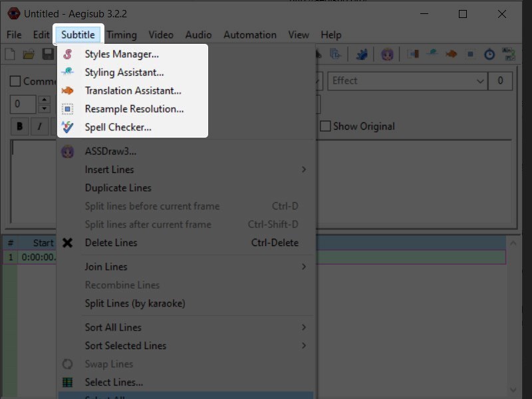This screenshot has width=532, height=399.
Task: Click the Delete Lines X icon
Action: click(67, 243)
